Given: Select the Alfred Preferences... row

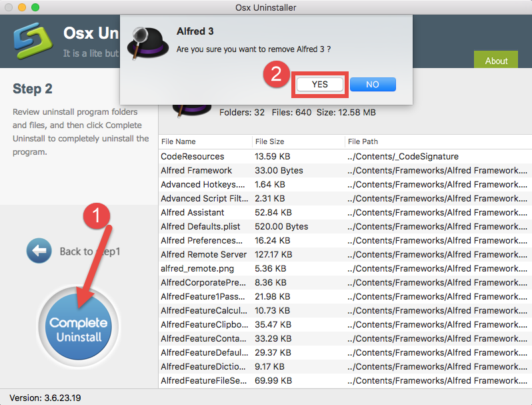Looking at the screenshot, I should pos(345,241).
